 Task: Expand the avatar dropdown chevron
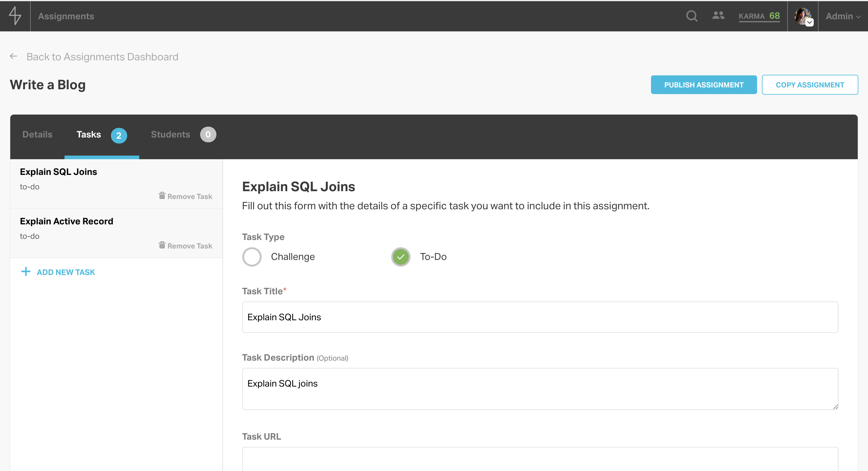click(x=809, y=23)
